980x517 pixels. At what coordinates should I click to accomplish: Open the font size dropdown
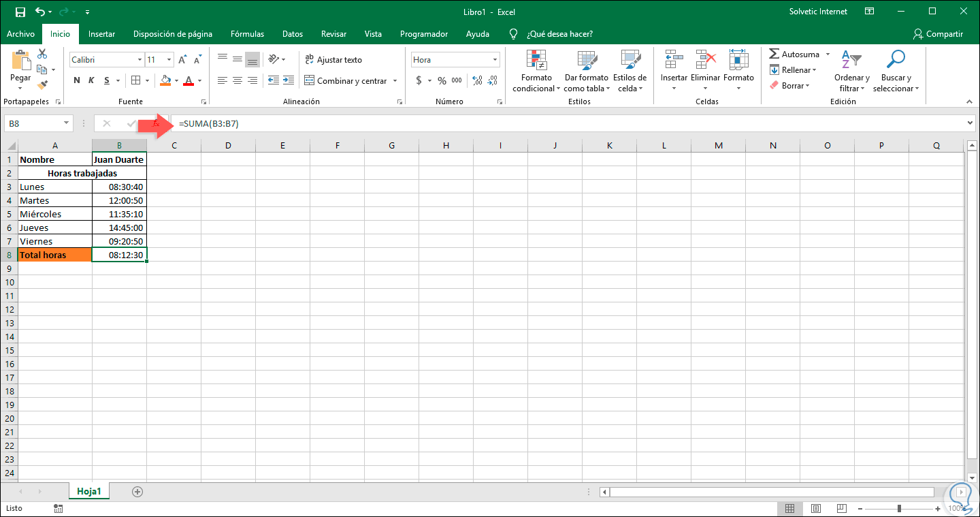pos(169,60)
